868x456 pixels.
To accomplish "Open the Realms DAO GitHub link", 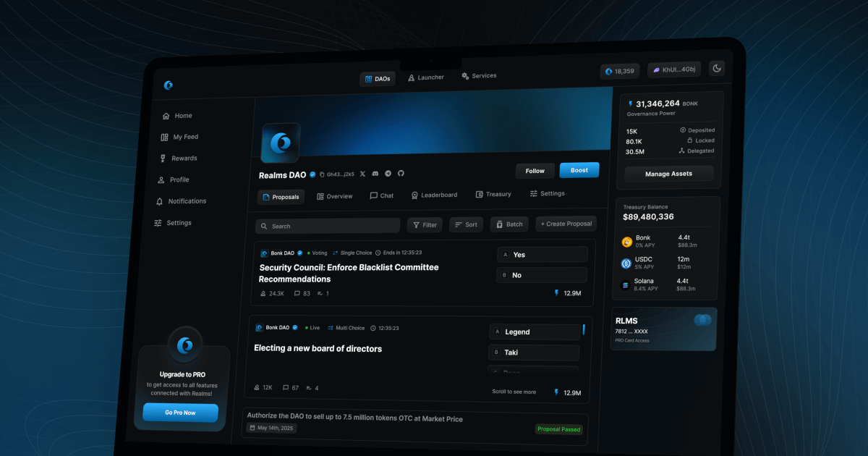I will point(401,173).
